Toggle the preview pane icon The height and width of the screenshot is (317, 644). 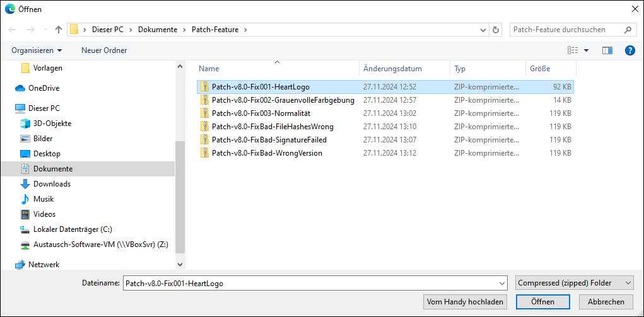607,50
